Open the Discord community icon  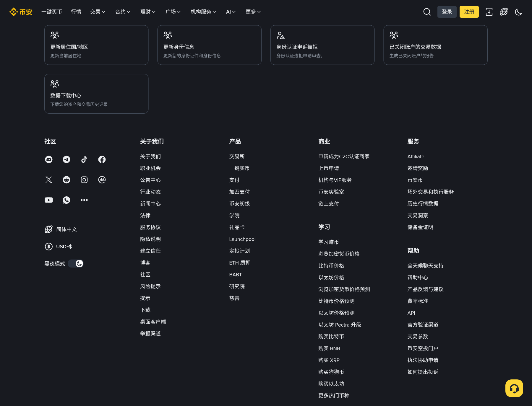49,159
